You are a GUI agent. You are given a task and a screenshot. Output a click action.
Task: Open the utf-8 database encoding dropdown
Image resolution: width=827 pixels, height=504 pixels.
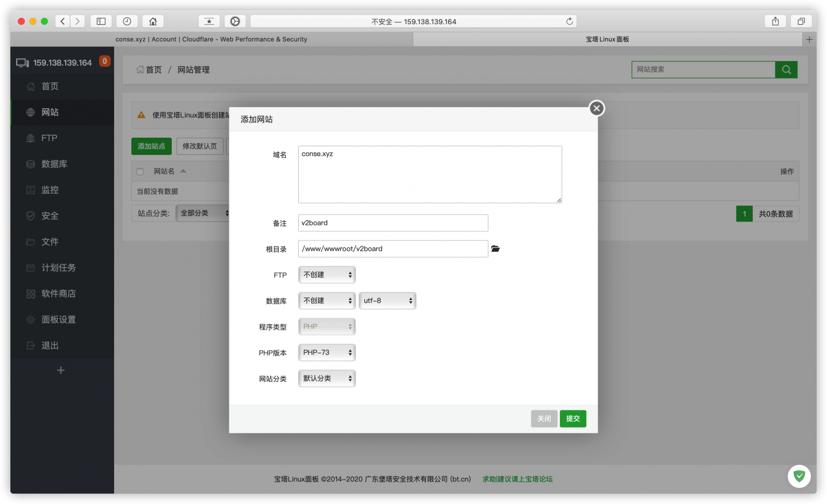point(387,301)
